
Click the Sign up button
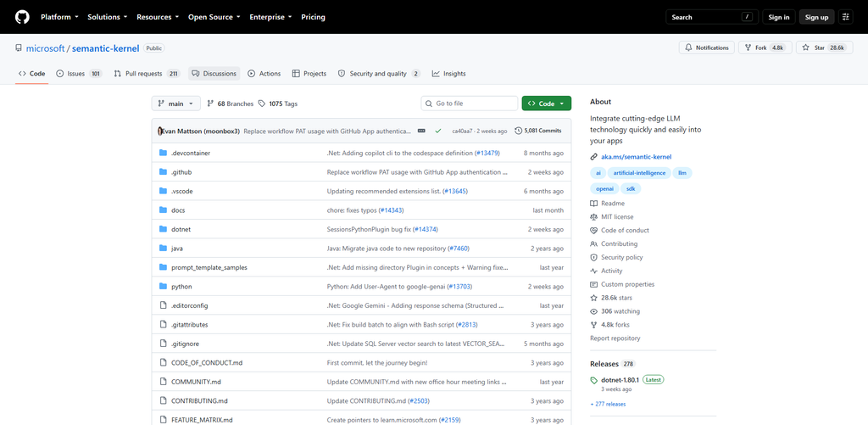(816, 17)
